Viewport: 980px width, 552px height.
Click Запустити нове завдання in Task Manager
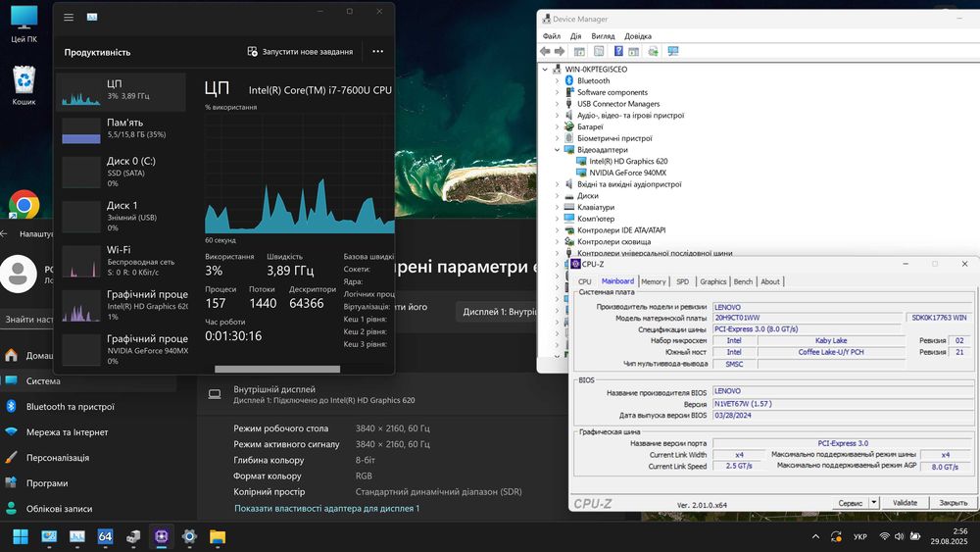point(301,52)
